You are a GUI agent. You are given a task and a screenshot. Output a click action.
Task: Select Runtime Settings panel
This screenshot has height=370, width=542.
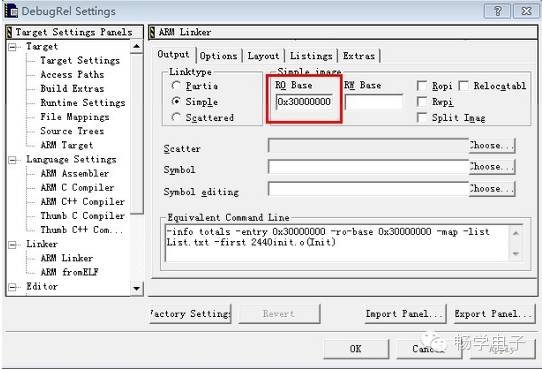point(83,103)
